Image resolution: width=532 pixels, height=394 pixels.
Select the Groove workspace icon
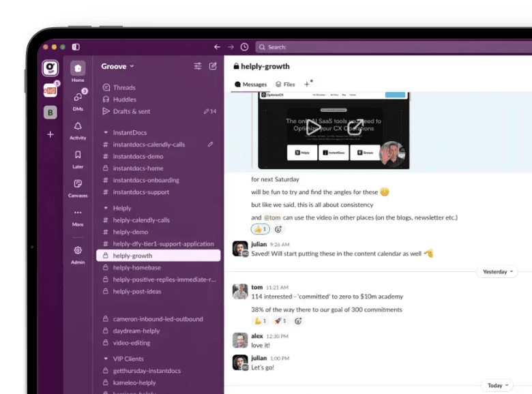click(50, 68)
